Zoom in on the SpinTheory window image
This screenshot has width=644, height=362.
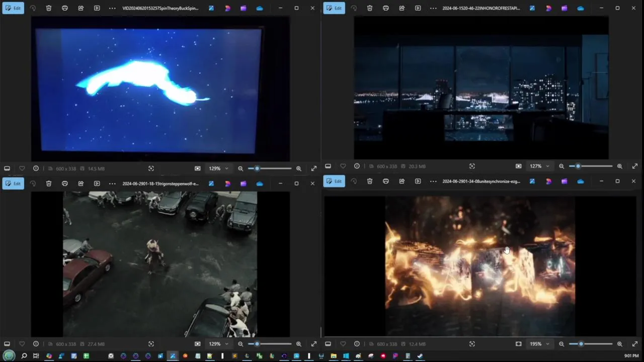(x=299, y=168)
